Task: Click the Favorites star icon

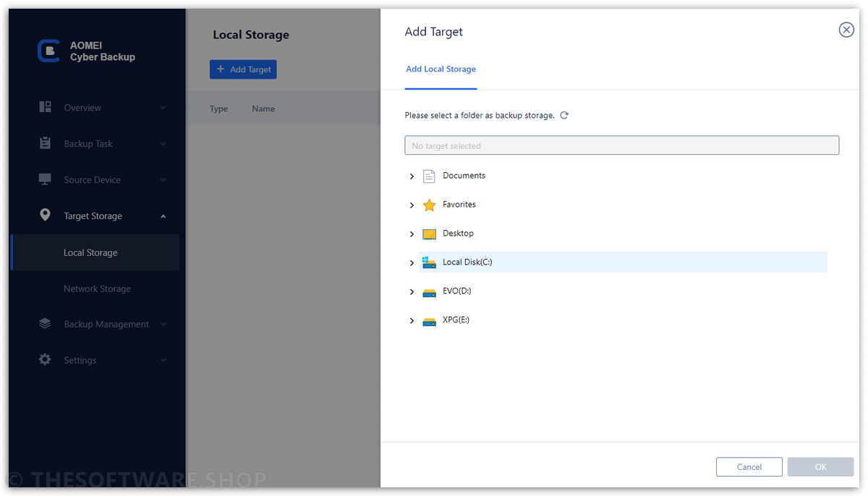Action: [429, 205]
